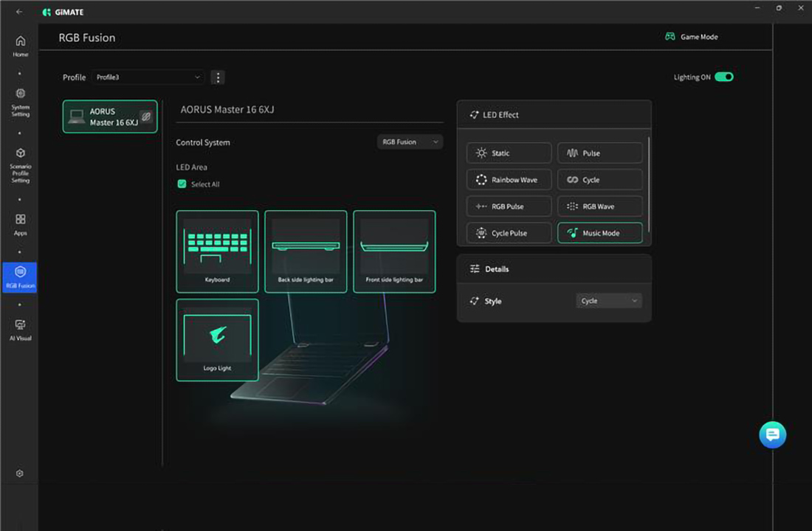Maximize the GiMATE window
Viewport: 812px width, 531px height.
779,8
